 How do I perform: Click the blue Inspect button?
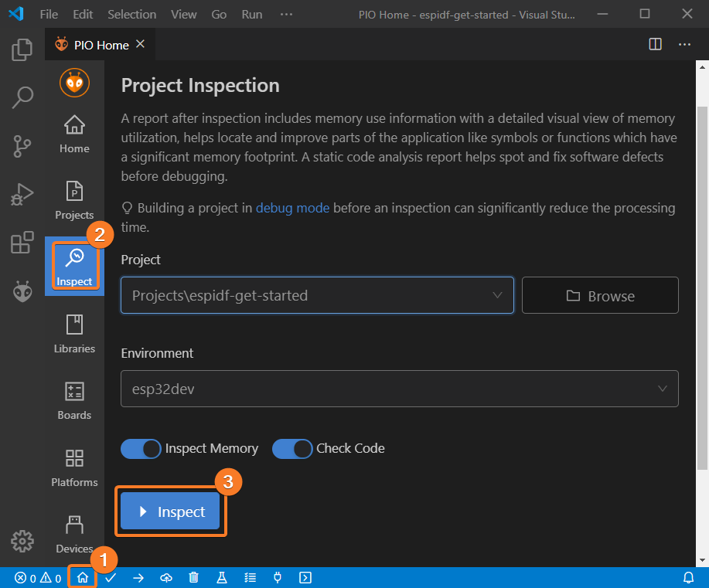[x=170, y=512]
